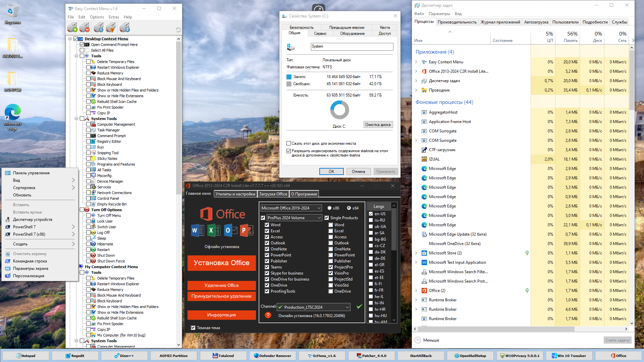Click the drive icon in System (C:) properties
The image size is (644, 362).
point(291,47)
